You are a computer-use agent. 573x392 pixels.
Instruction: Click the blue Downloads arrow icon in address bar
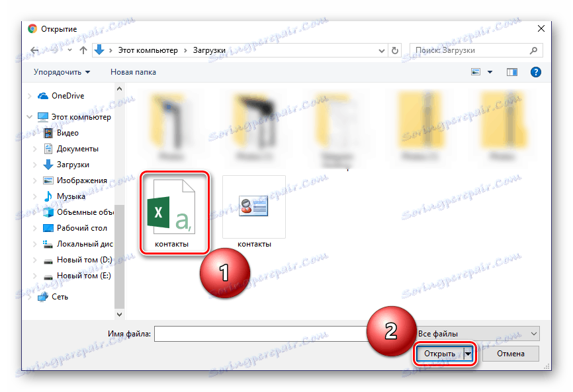(99, 50)
